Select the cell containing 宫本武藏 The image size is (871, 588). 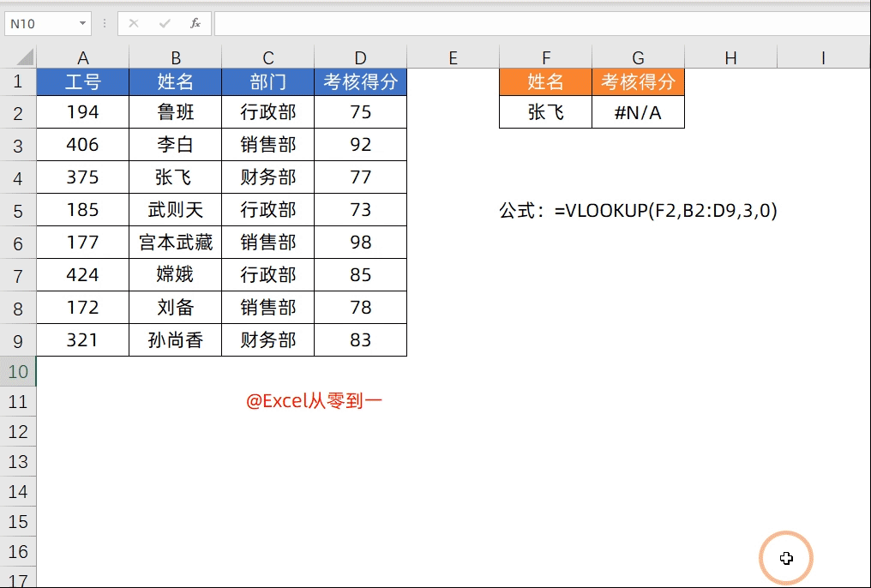[175, 243]
